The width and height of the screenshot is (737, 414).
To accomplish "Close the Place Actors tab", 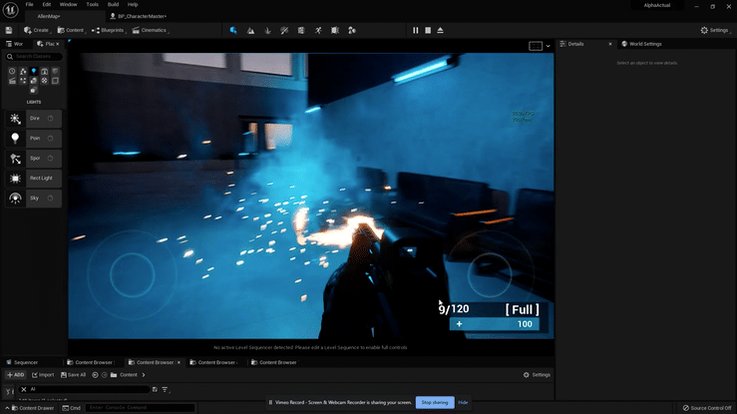I will tap(58, 44).
